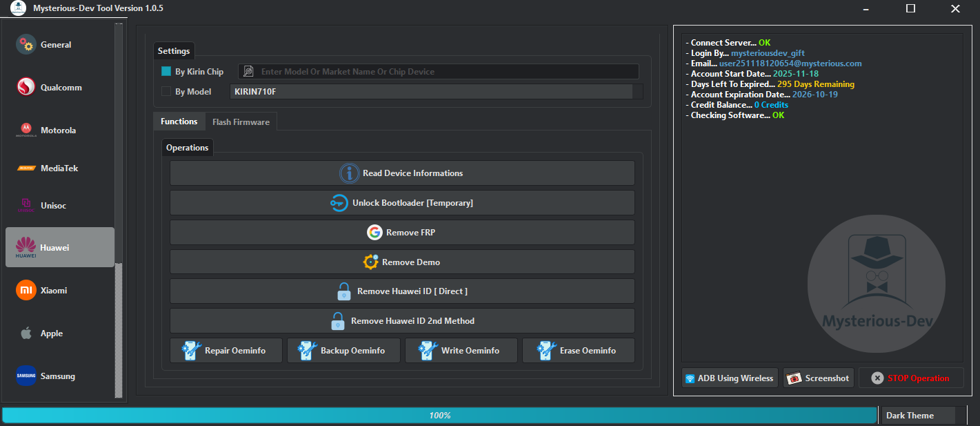
Task: Start Remove FRP operation
Action: [x=401, y=232]
